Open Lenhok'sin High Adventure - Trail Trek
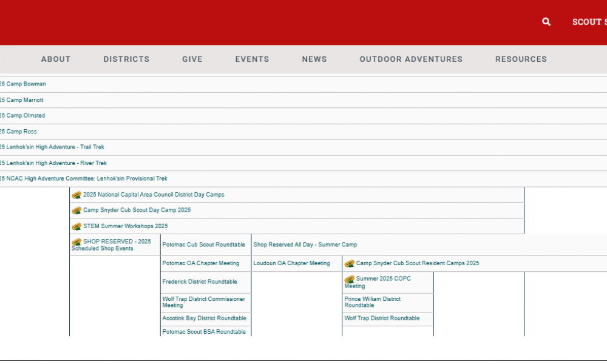 (x=52, y=147)
